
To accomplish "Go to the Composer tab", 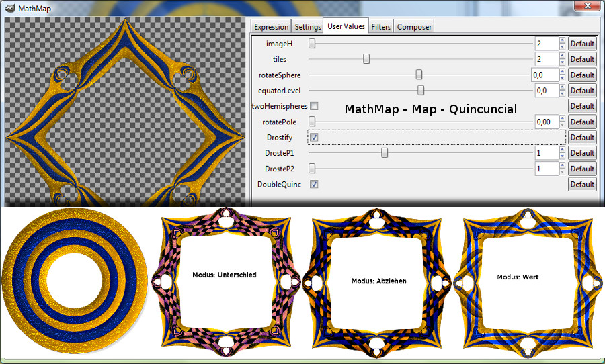I will tap(413, 27).
